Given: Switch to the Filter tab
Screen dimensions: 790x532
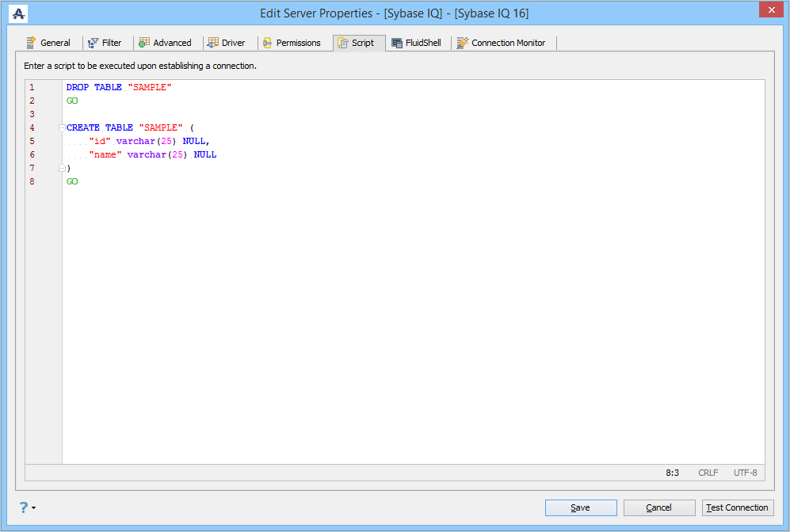Looking at the screenshot, I should pyautogui.click(x=105, y=43).
